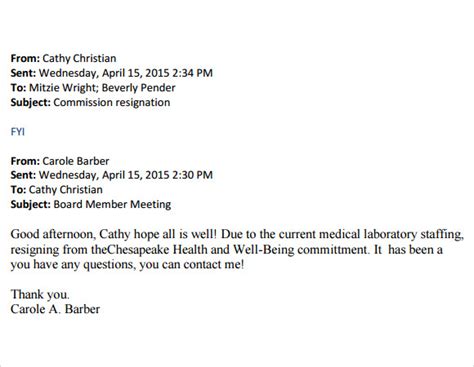474x367 pixels.
Task: Select sender name Cathy Christian in top header
Action: click(79, 58)
